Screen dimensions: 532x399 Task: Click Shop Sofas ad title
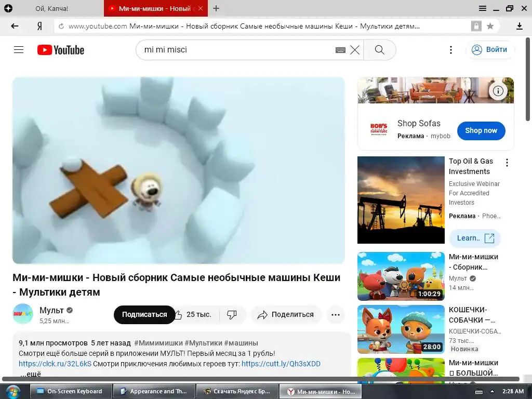click(x=419, y=123)
